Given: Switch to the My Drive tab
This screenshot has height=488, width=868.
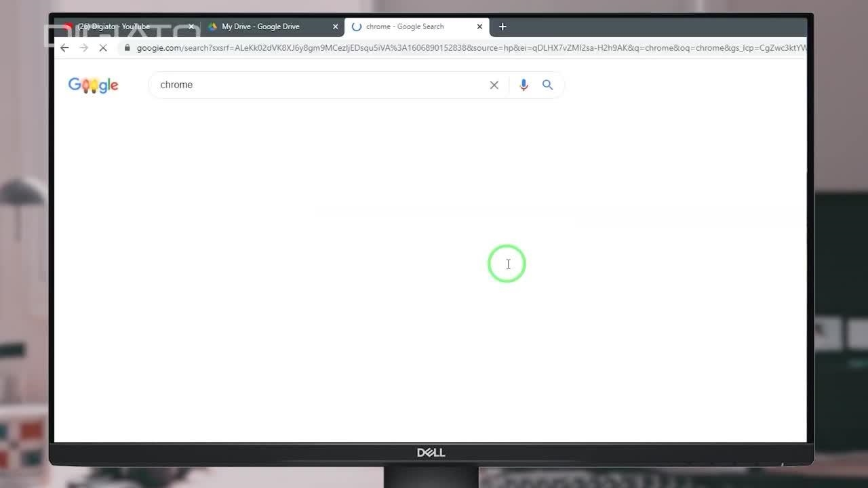Looking at the screenshot, I should (264, 26).
